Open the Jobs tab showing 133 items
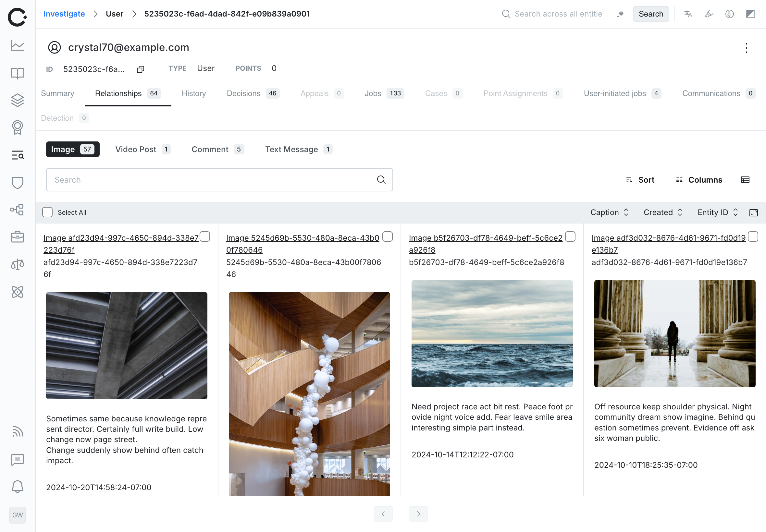This screenshot has height=532, width=766. click(373, 93)
